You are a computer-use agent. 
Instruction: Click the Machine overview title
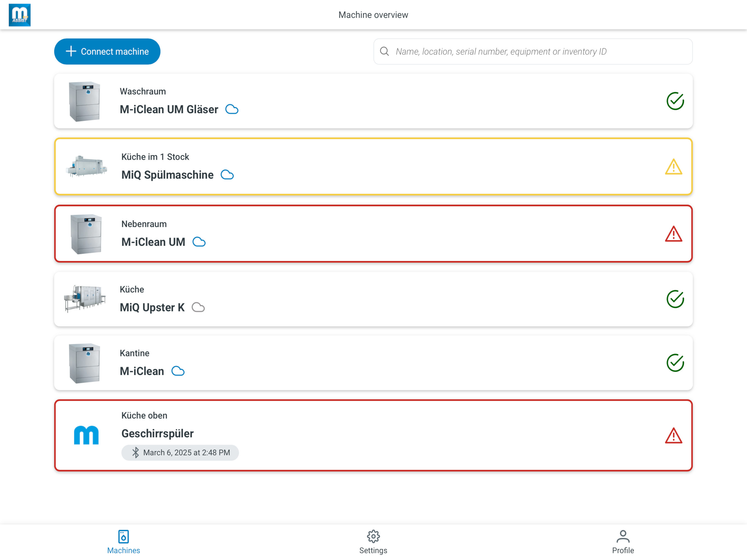373,15
